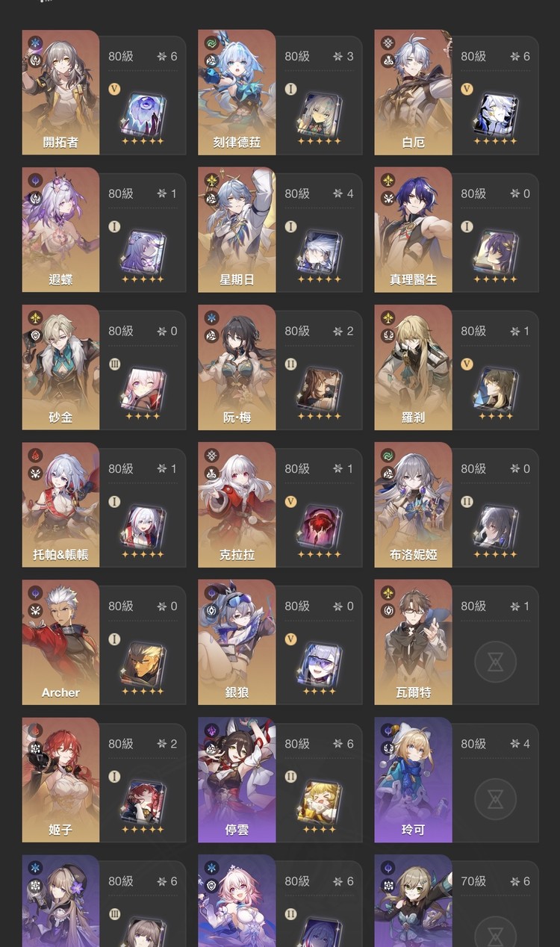Open the Archer character card
The height and width of the screenshot is (947, 560).
[x=60, y=642]
